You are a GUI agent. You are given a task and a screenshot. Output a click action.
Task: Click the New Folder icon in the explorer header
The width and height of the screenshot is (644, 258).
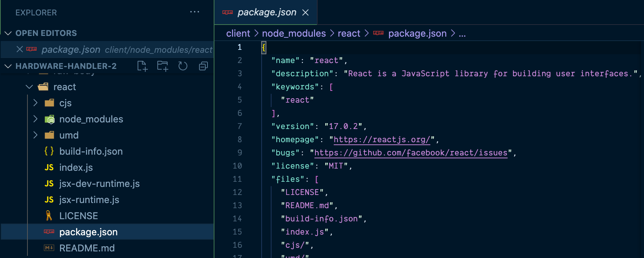(x=162, y=66)
